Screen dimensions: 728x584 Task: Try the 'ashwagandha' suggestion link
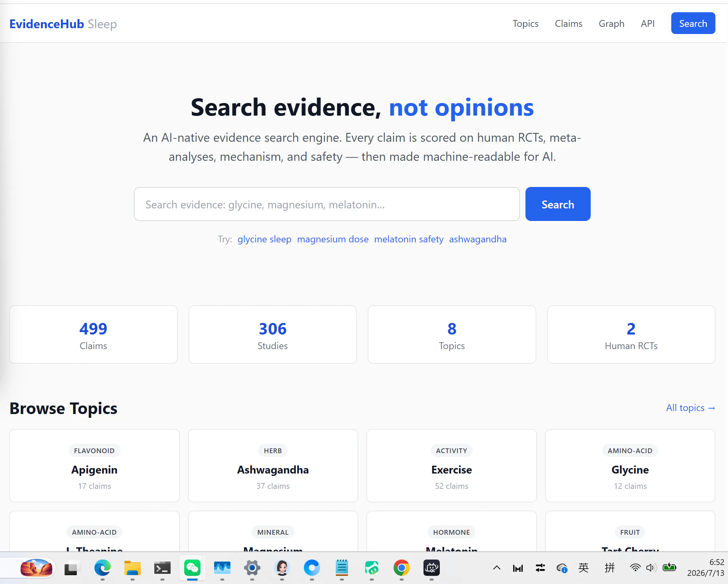pos(478,239)
